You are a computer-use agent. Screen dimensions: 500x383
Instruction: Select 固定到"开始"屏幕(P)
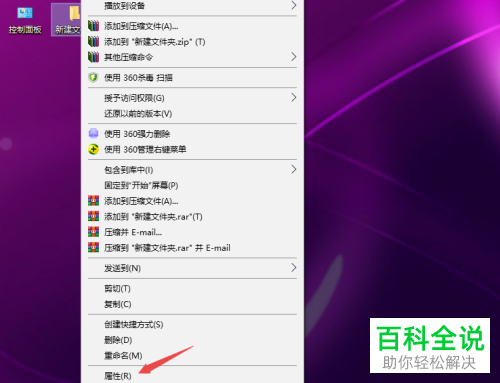point(192,185)
